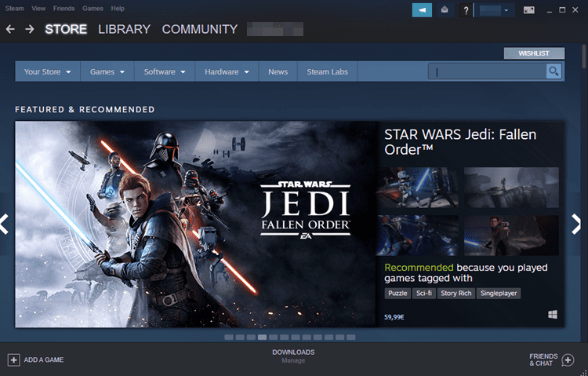588x376 pixels.
Task: Expand the Software dropdown
Action: point(165,71)
